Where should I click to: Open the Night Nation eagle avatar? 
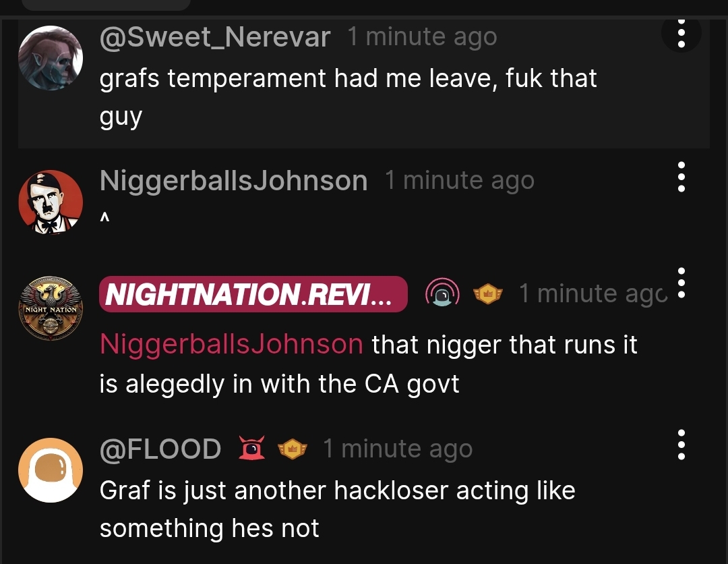(51, 308)
